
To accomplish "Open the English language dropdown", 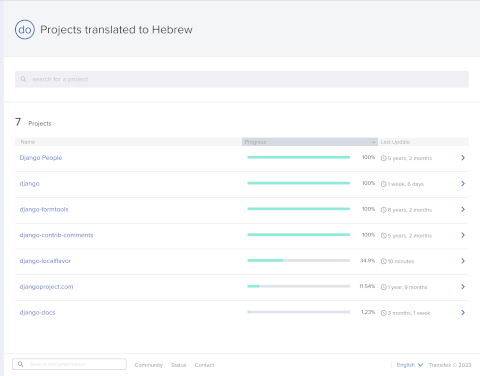I will pyautogui.click(x=410, y=365).
